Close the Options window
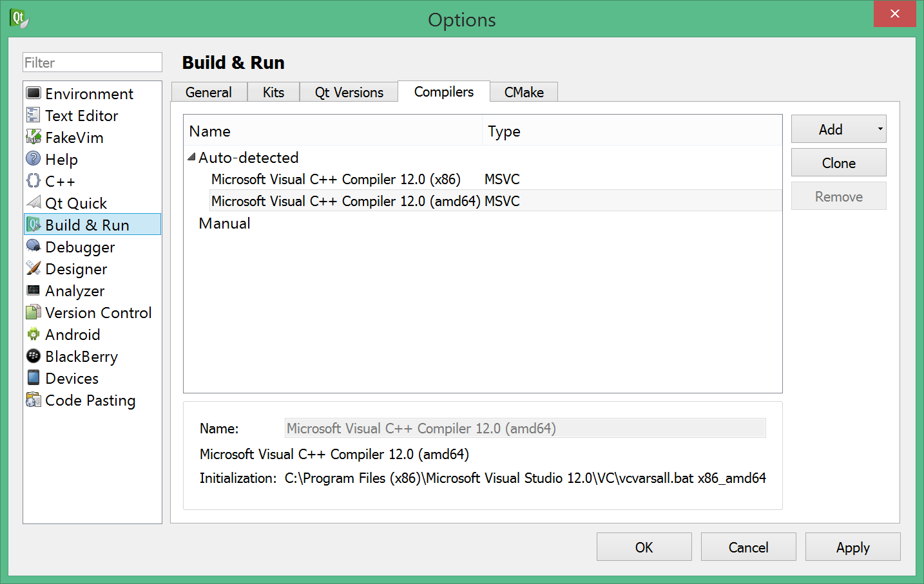924x584 pixels. [x=894, y=14]
